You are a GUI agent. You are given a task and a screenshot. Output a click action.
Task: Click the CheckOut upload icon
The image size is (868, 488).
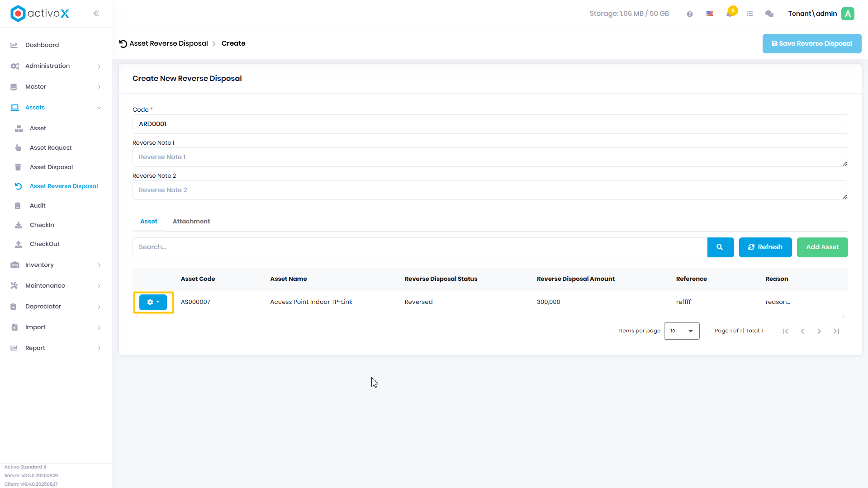tap(19, 244)
